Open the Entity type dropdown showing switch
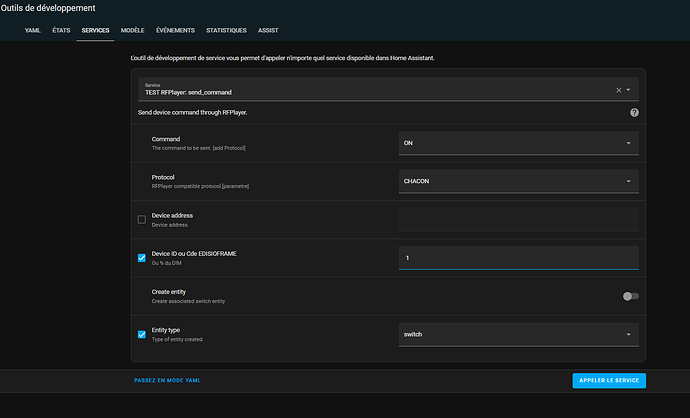Screen dimensions: 690x418 (x=518, y=334)
